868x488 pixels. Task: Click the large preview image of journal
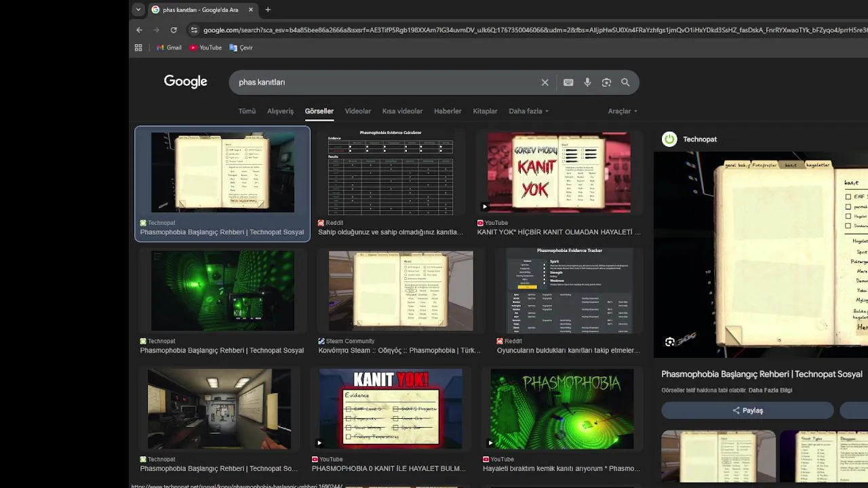click(x=761, y=254)
